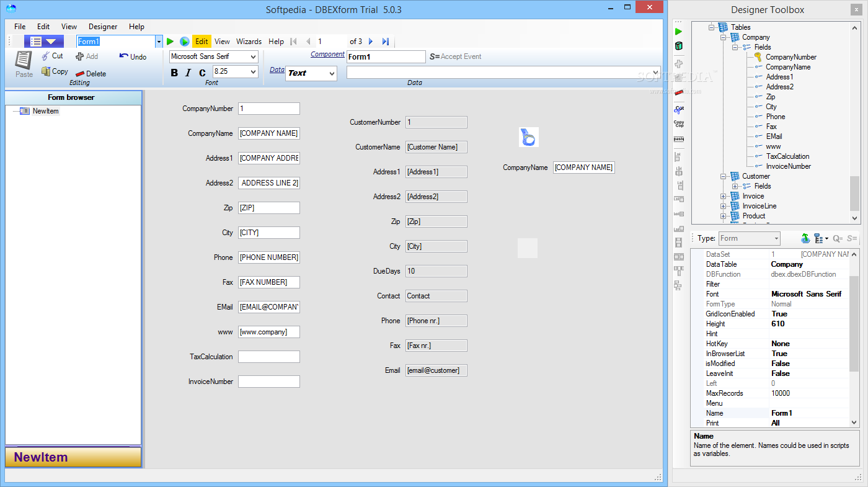Go to the previous record
The image size is (868, 487).
tap(308, 42)
